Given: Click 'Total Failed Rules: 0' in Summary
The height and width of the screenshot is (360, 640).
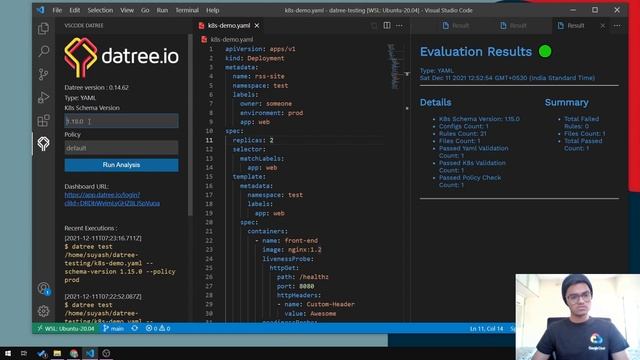Looking at the screenshot, I should (x=581, y=122).
